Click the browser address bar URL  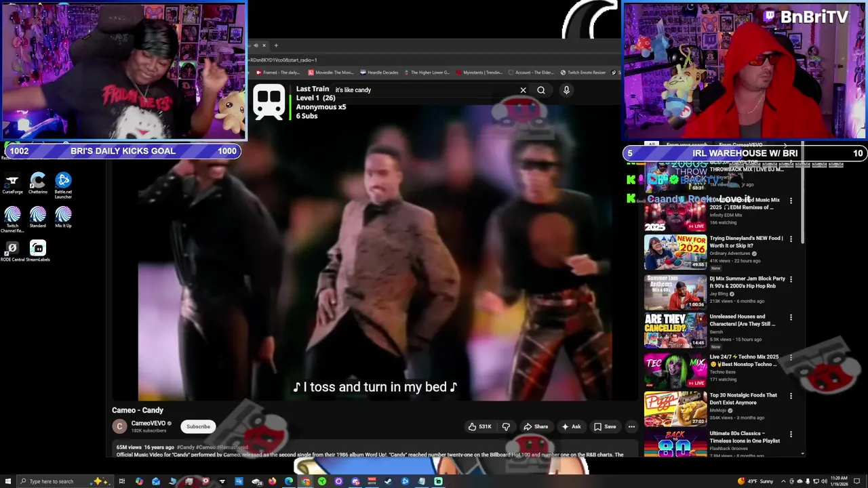283,60
